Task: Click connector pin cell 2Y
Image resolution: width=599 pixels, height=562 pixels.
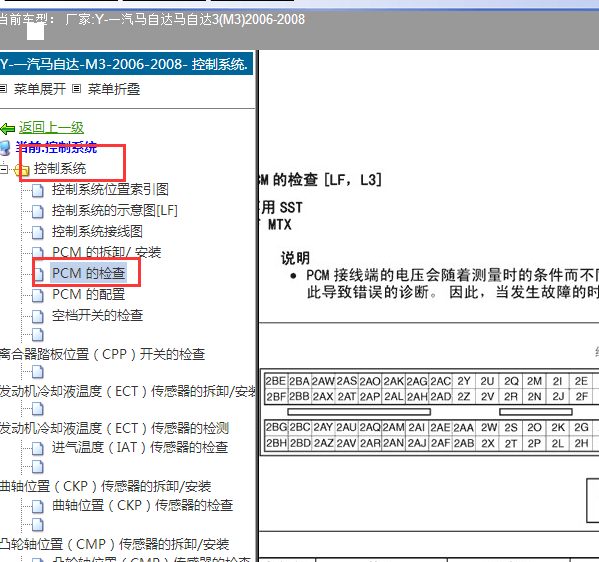Action: coord(464,381)
